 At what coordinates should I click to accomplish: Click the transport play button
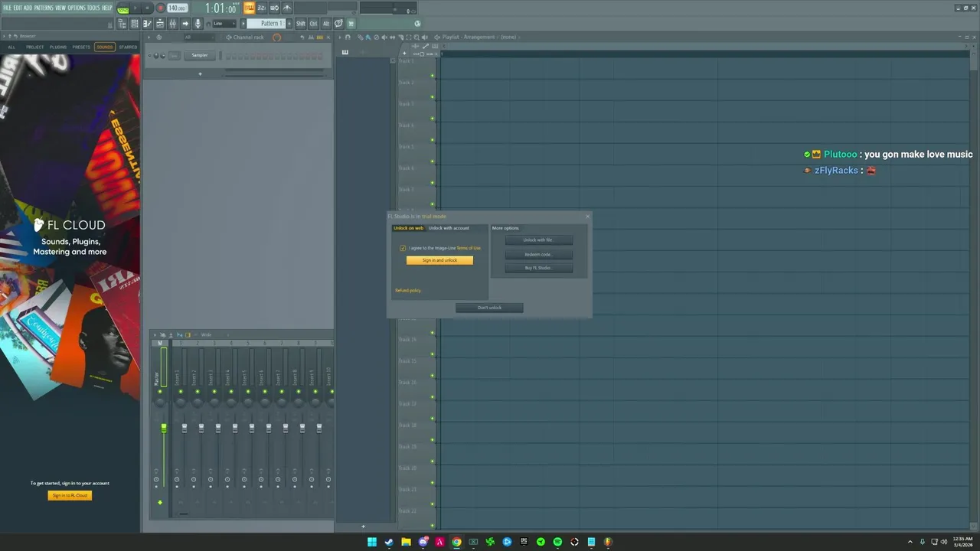click(x=136, y=8)
